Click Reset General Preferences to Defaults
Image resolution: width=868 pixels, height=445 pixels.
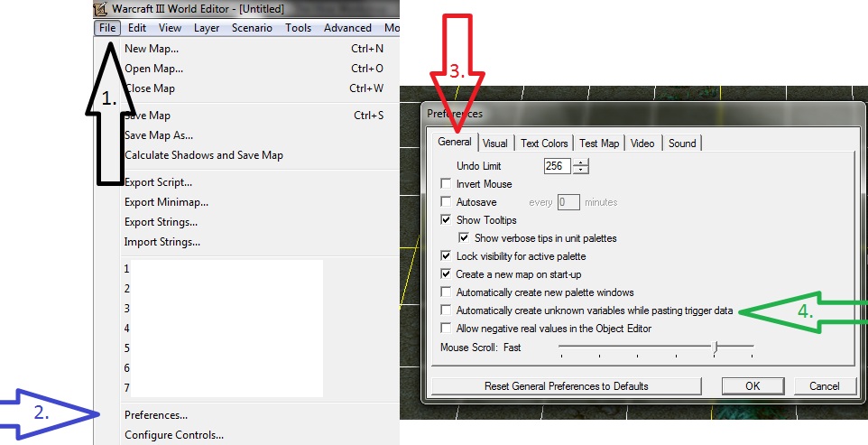click(x=567, y=386)
